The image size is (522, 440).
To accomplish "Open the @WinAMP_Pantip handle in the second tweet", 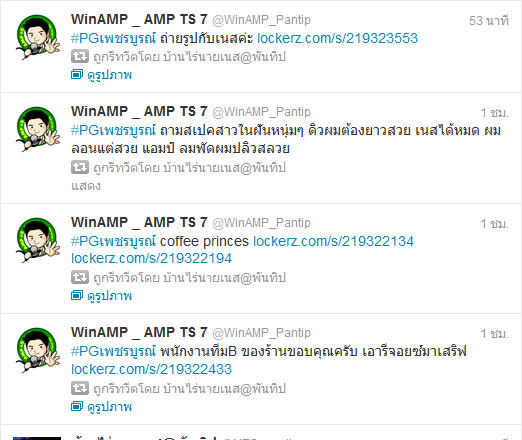I will click(x=261, y=112).
